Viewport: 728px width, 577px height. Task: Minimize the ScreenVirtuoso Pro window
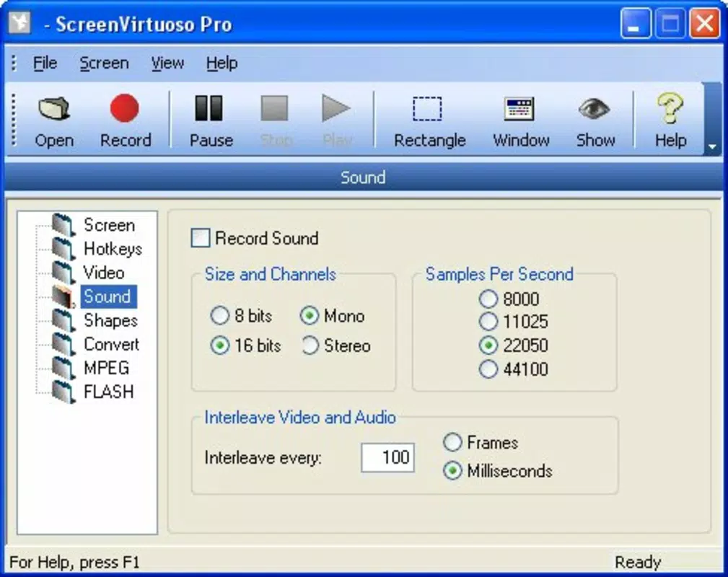pos(636,23)
